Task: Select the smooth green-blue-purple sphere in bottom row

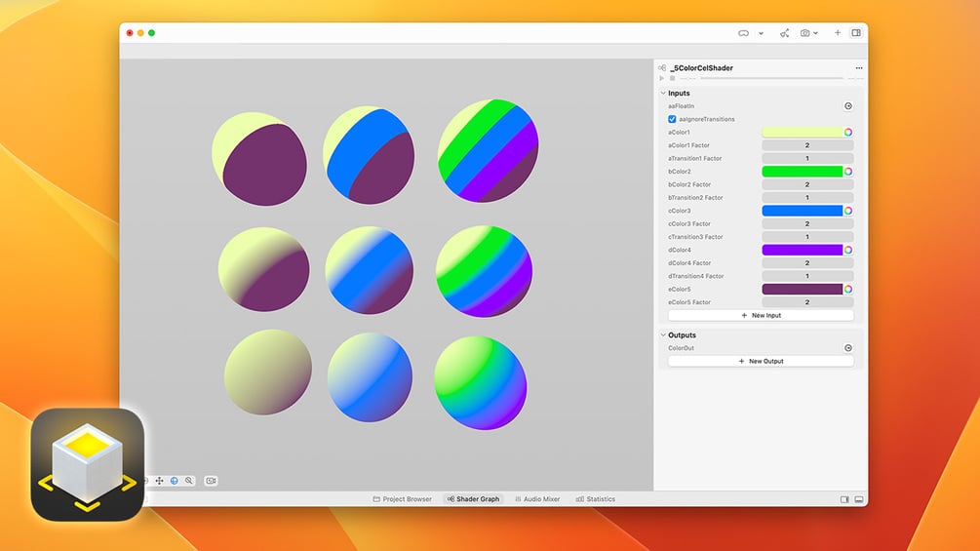Action: coord(481,382)
